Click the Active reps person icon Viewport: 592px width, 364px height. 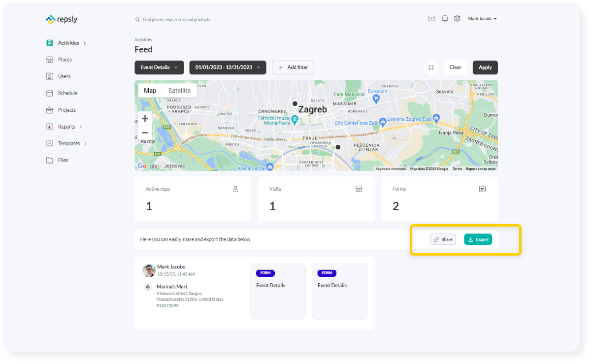[x=235, y=189]
